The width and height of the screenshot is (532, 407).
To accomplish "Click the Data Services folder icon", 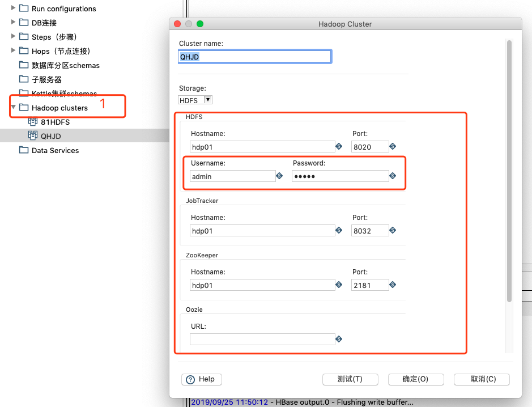I will 24,150.
